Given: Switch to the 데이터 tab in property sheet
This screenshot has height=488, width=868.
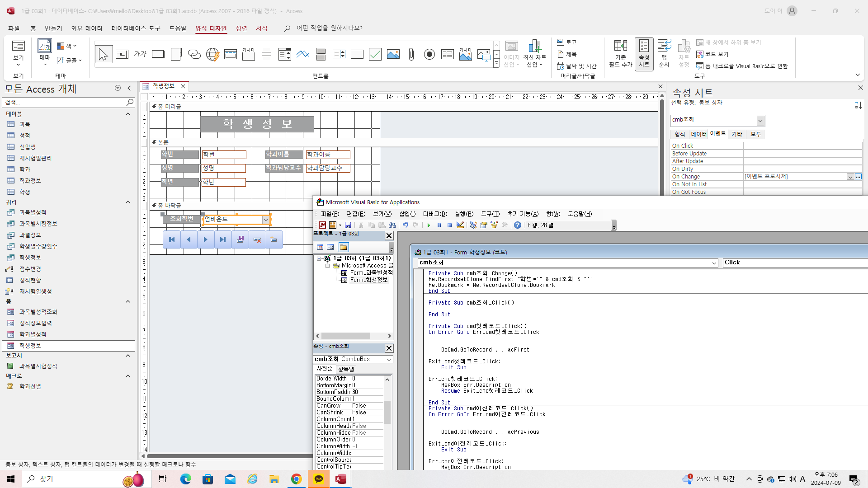Looking at the screenshot, I should pos(698,134).
